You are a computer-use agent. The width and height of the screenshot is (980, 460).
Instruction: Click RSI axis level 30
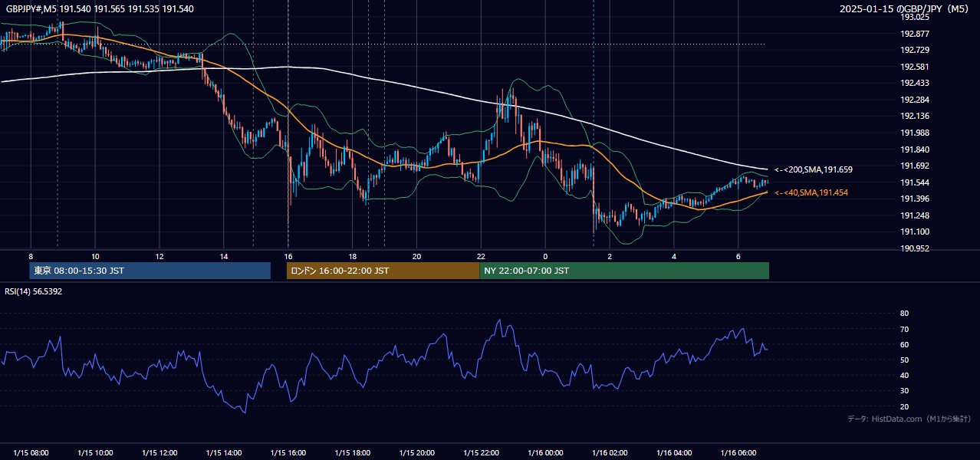(x=904, y=391)
